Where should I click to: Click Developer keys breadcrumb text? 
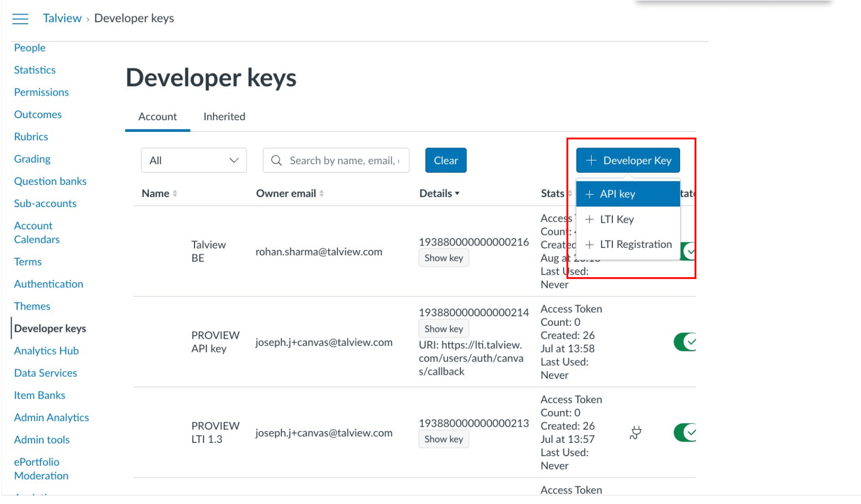[134, 18]
